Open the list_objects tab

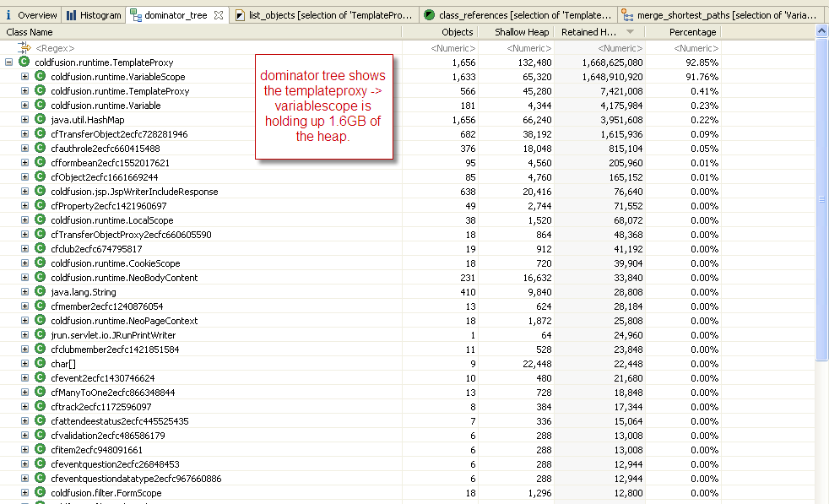pos(324,15)
